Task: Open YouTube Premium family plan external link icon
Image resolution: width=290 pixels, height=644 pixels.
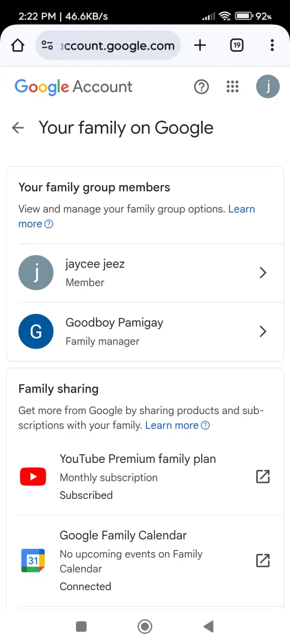Action: 263,476
